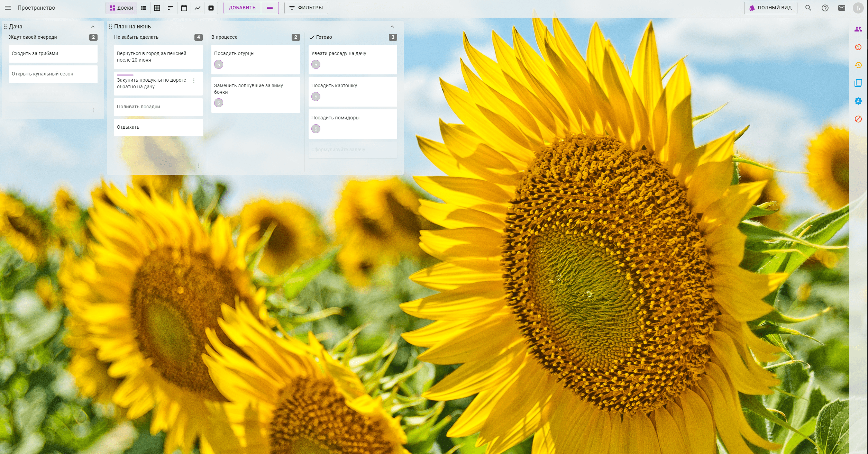868x454 pixels.
Task: Click the В процессе column header
Action: click(x=225, y=37)
